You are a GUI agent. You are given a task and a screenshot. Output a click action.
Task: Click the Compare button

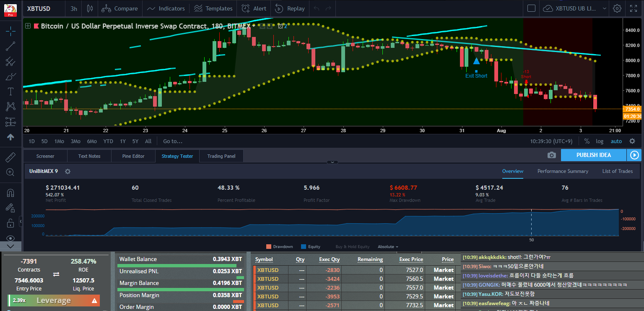click(119, 8)
